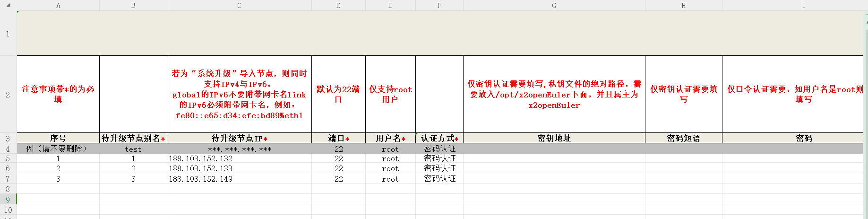Select the 待升级节点IP header cell
The image size is (868, 219).
pos(239,138)
